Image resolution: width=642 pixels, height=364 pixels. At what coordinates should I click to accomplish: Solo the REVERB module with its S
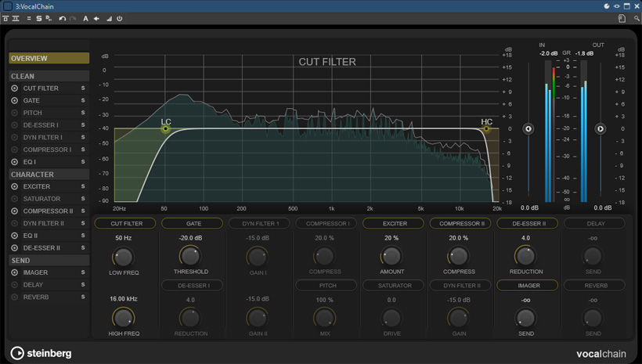(83, 297)
